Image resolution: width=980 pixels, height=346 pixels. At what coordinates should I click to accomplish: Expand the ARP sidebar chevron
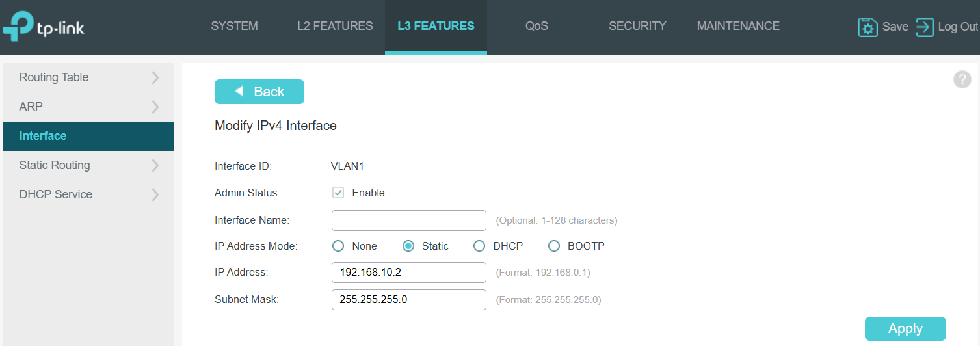pos(155,107)
